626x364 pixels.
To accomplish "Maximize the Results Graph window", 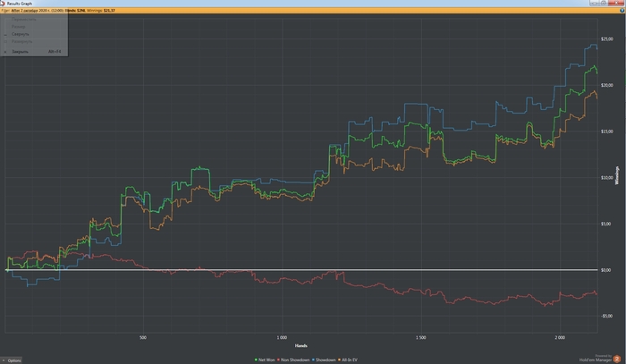I will click(x=604, y=3).
